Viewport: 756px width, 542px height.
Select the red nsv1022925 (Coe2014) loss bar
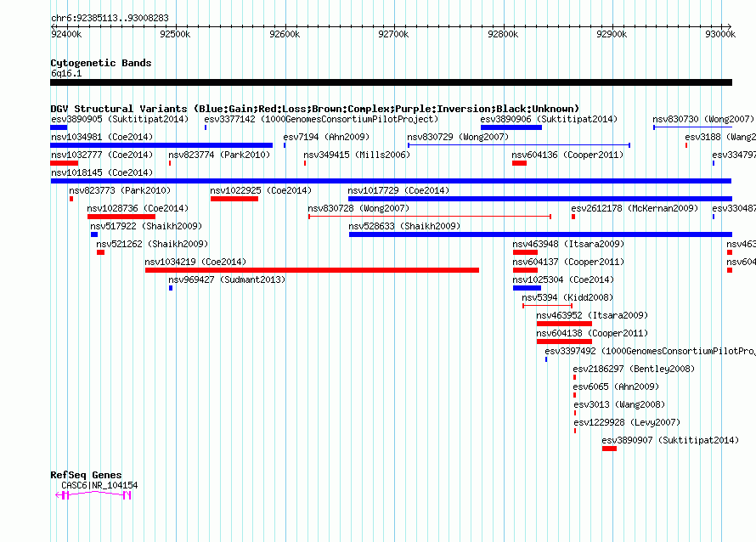click(x=234, y=199)
